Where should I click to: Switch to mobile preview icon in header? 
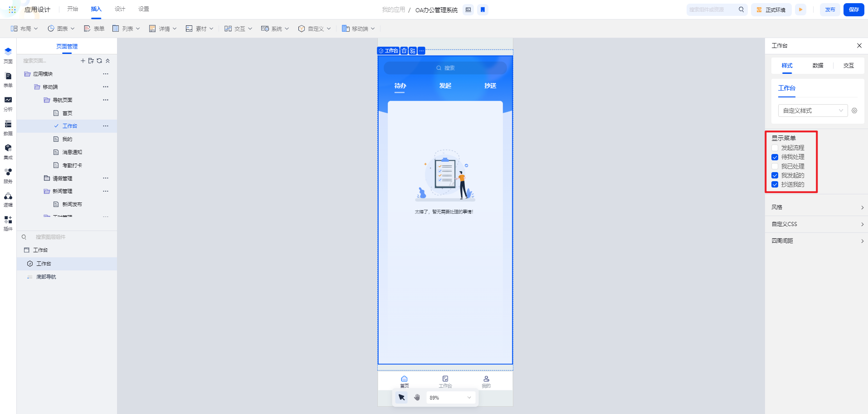click(483, 10)
